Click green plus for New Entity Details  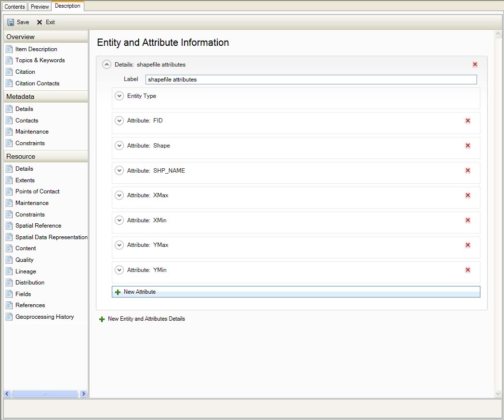click(x=102, y=319)
